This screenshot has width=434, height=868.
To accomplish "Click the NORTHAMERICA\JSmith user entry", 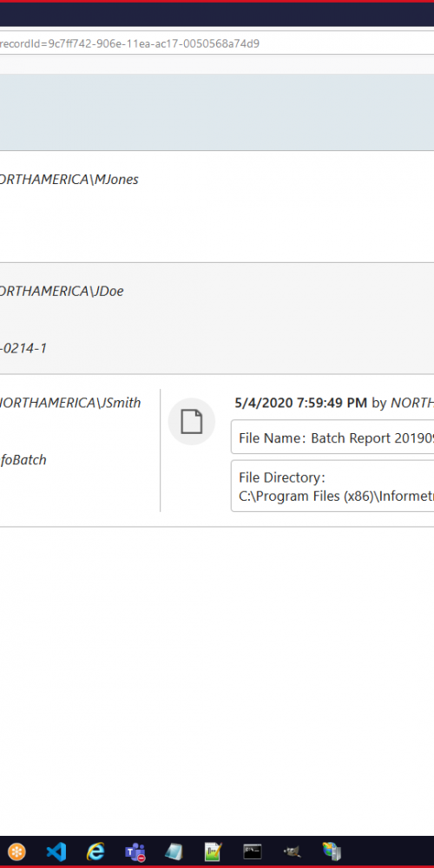I will click(70, 403).
